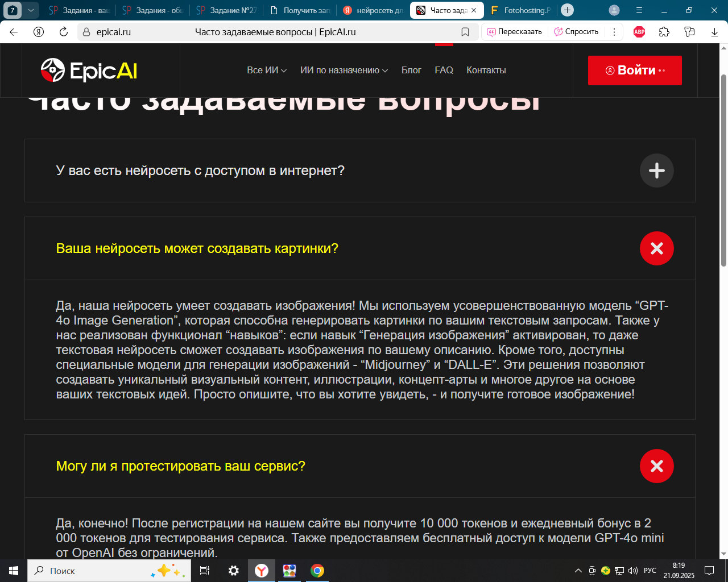728x582 pixels.
Task: Open the Windows notification center
Action: (709, 571)
